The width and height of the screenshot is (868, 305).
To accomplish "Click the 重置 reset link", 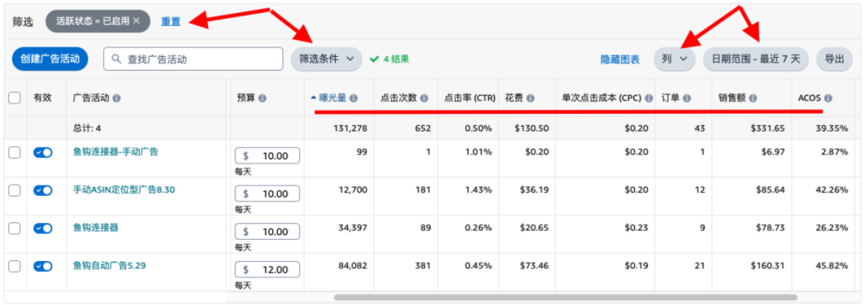I will click(170, 21).
